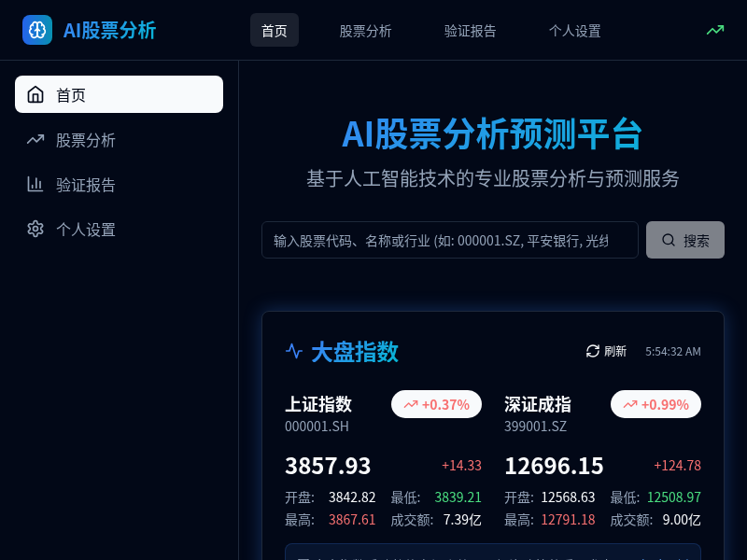Click the magnifier icon in 搜索 button

point(669,240)
